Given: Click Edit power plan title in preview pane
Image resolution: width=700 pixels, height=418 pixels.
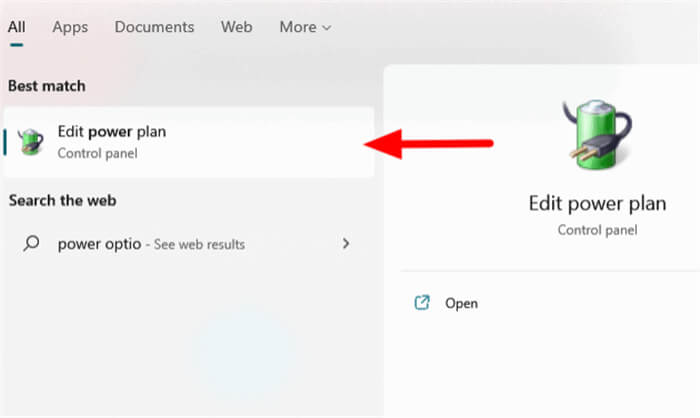Looking at the screenshot, I should pos(597,204).
